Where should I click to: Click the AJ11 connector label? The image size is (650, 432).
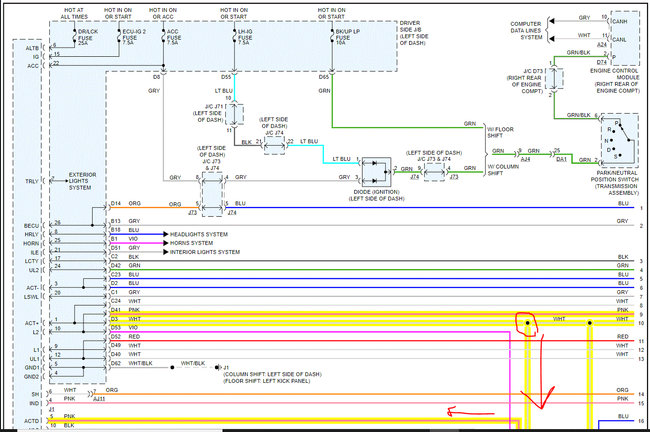pyautogui.click(x=99, y=399)
